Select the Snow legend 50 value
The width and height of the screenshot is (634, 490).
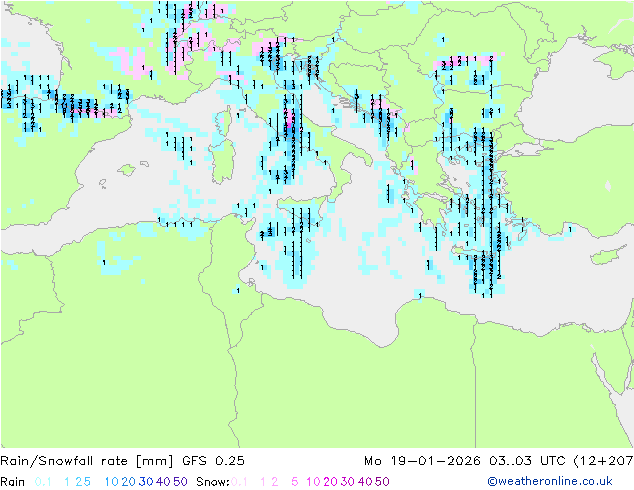click(383, 482)
